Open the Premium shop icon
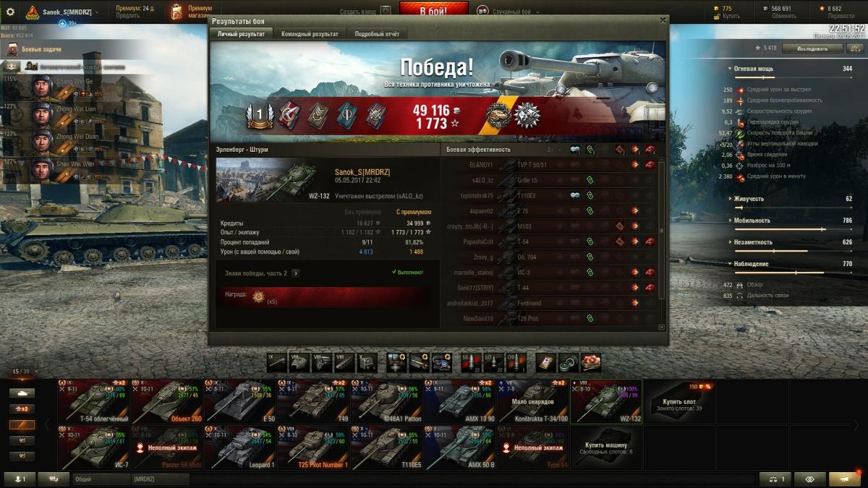Viewport: 868px width, 488px height. [x=177, y=12]
